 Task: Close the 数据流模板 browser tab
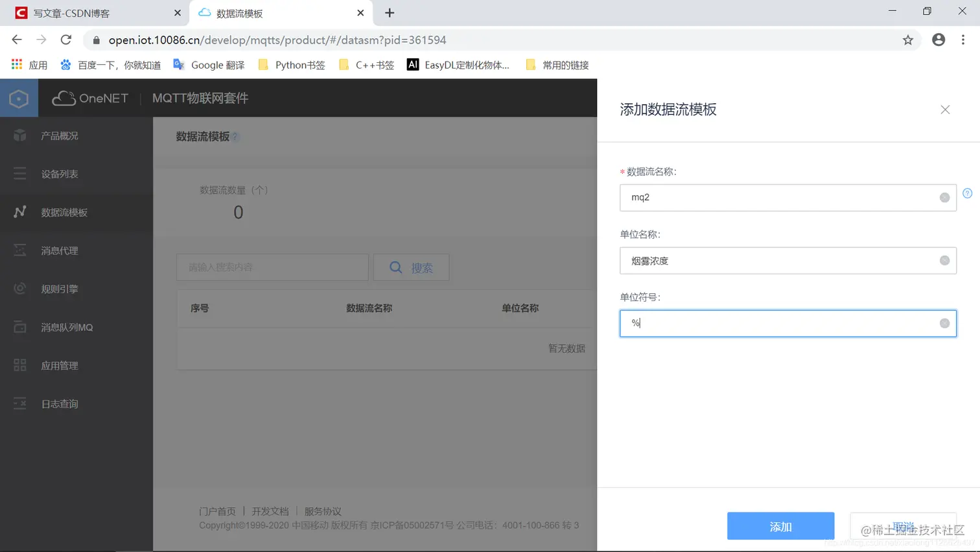360,13
